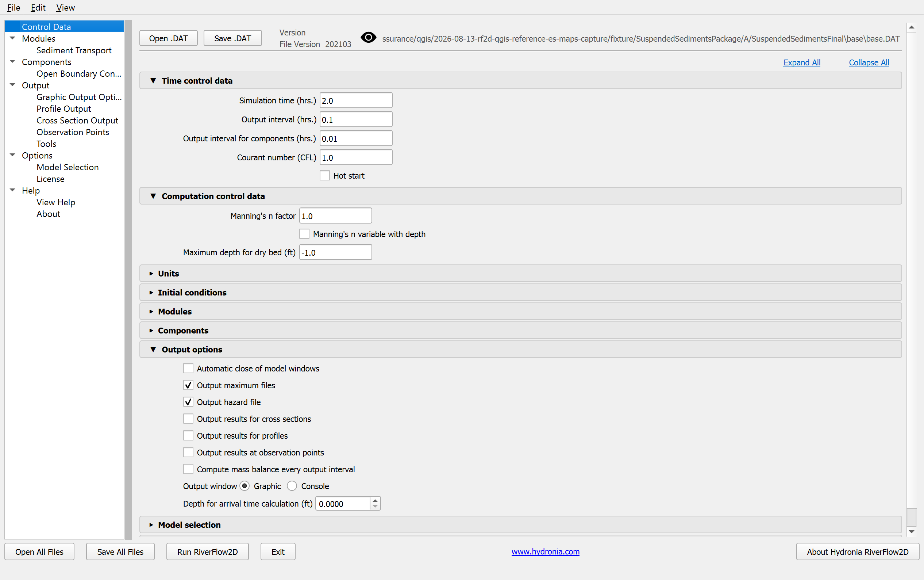Click About Hydronia RiverFlow2D button
The width and height of the screenshot is (924, 580).
pyautogui.click(x=858, y=552)
